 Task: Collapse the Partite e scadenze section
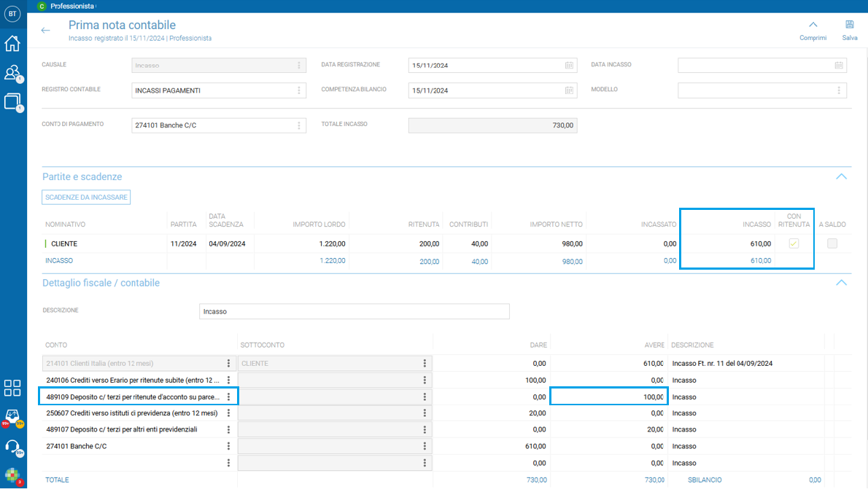pos(841,176)
